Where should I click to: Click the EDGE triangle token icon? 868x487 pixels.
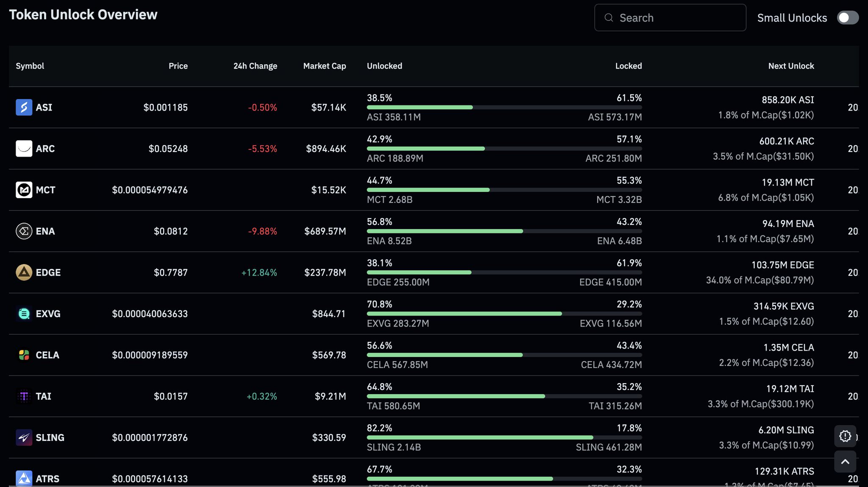click(x=24, y=272)
